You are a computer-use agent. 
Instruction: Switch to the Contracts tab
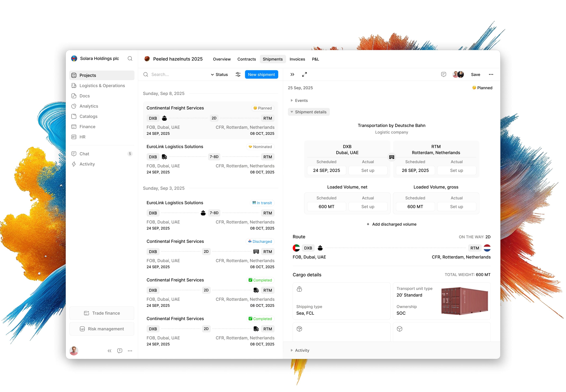point(246,59)
